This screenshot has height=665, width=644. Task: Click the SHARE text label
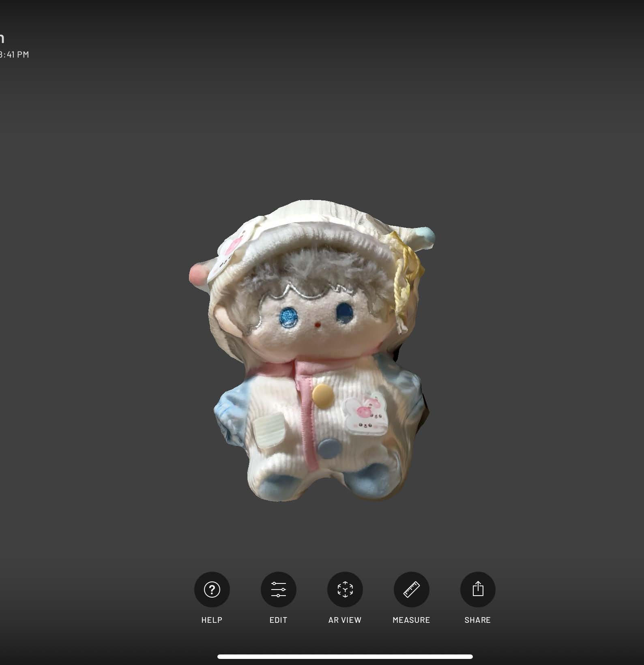pos(478,620)
